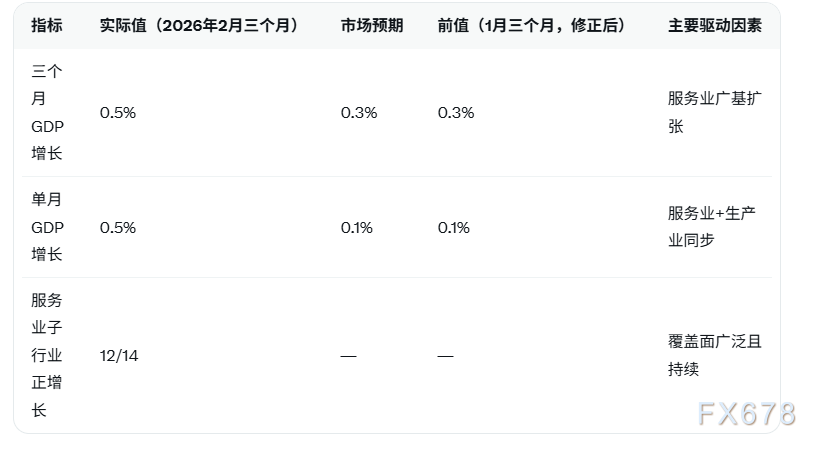Image resolution: width=826 pixels, height=449 pixels.
Task: Select the 主要驱动因素 column header
Action: point(714,26)
